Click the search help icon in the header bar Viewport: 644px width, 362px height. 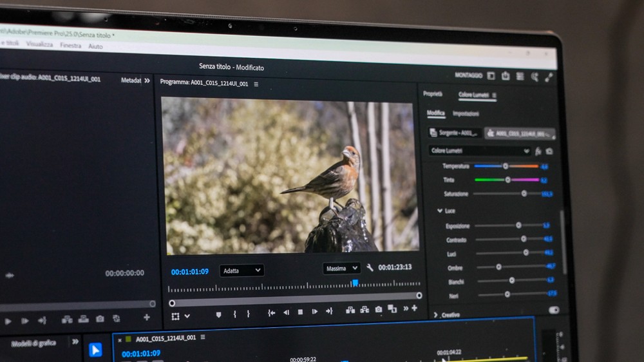pos(535,77)
